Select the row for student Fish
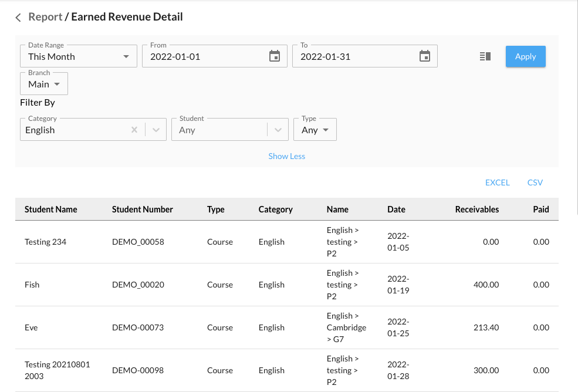The height and width of the screenshot is (392, 578). (32, 285)
